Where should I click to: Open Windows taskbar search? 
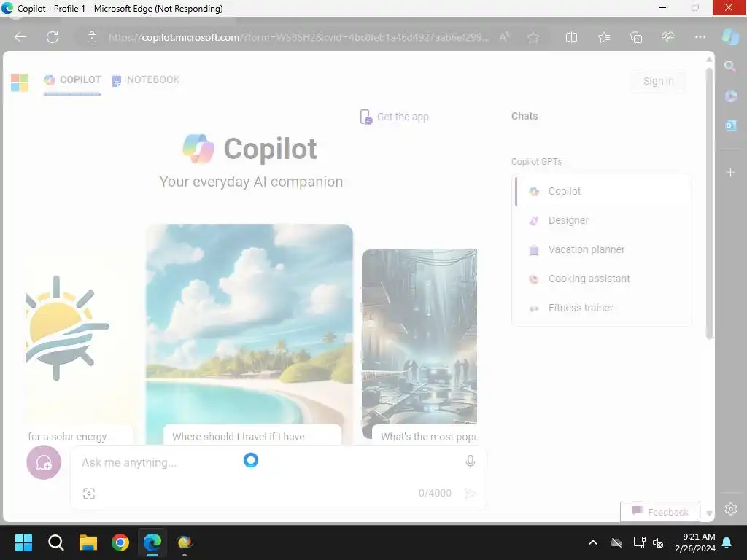click(55, 542)
